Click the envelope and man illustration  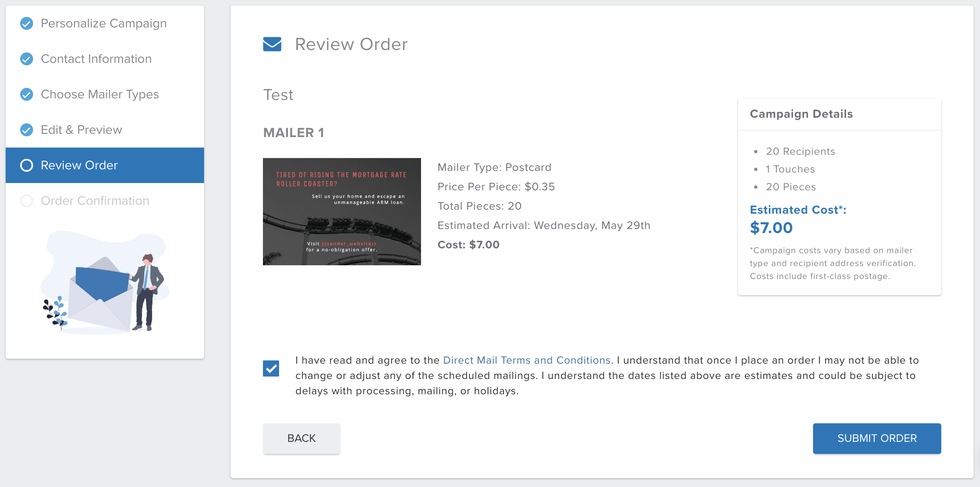coord(105,282)
